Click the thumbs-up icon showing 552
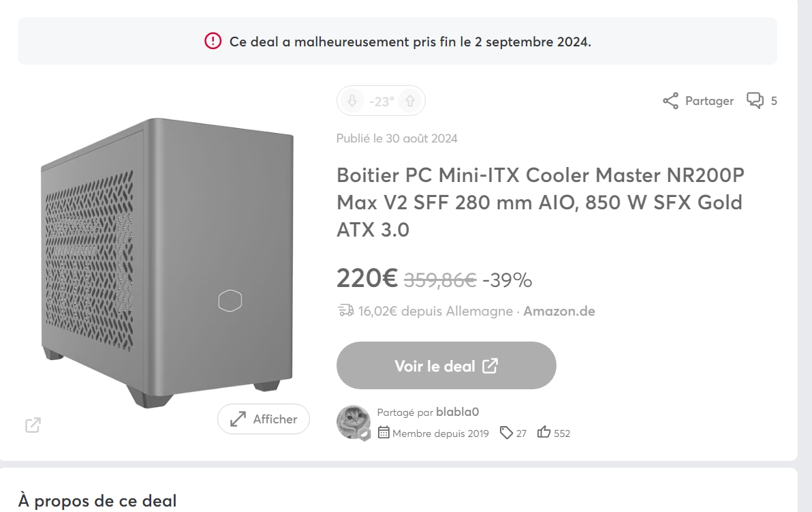Viewport: 812px width, 512px height. [x=544, y=433]
